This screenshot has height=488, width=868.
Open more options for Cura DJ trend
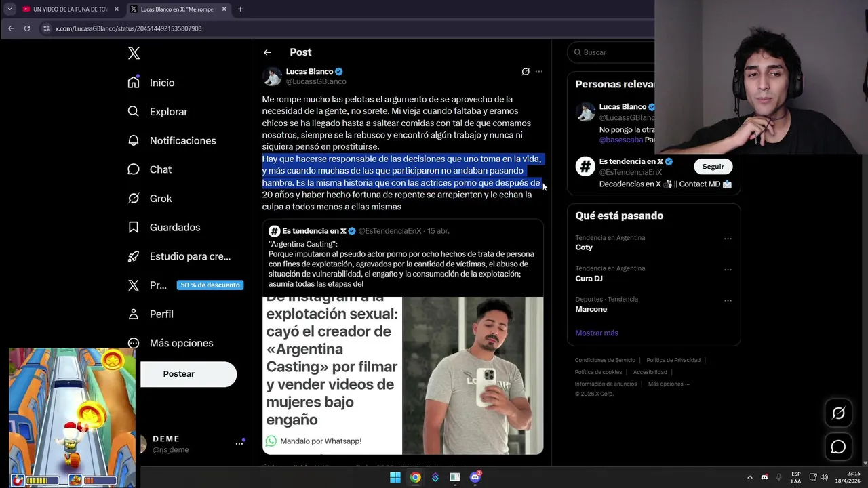pos(728,270)
